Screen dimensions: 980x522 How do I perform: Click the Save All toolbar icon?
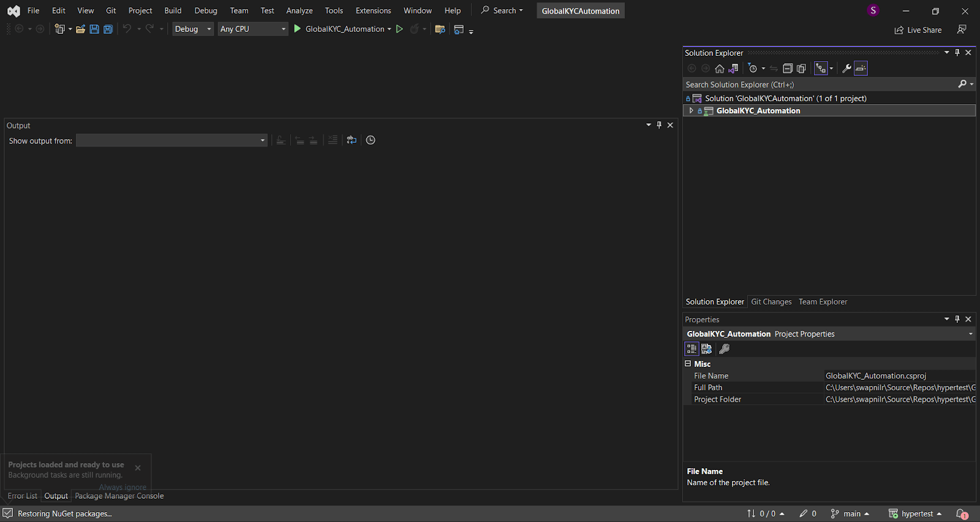pyautogui.click(x=108, y=29)
